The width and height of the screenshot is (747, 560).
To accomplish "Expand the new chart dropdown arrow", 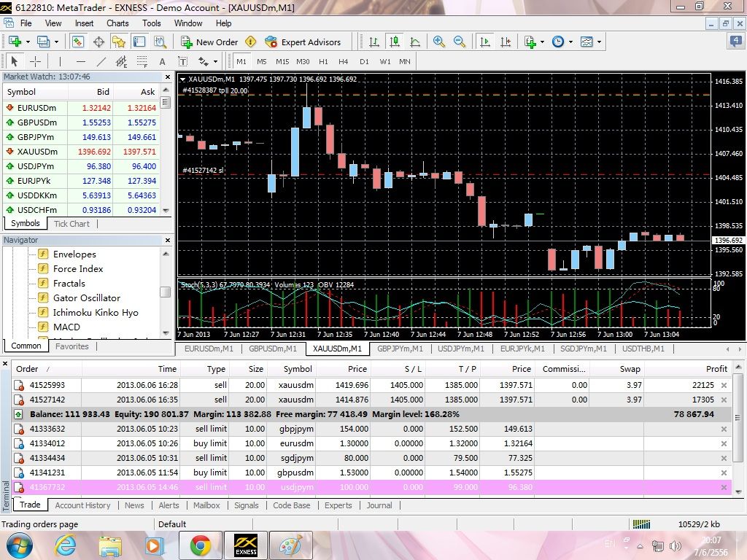I will (x=28, y=42).
